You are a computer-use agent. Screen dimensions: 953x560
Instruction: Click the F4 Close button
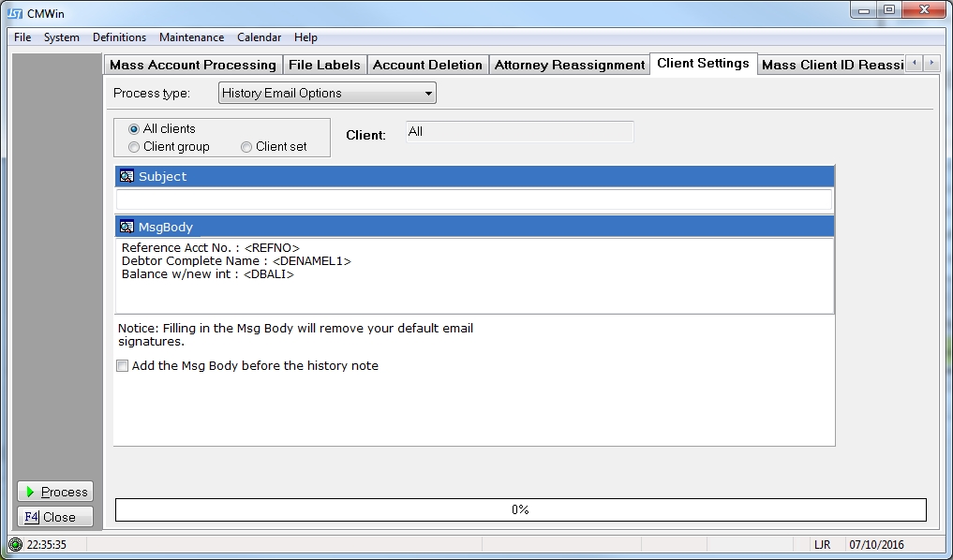pyautogui.click(x=55, y=517)
